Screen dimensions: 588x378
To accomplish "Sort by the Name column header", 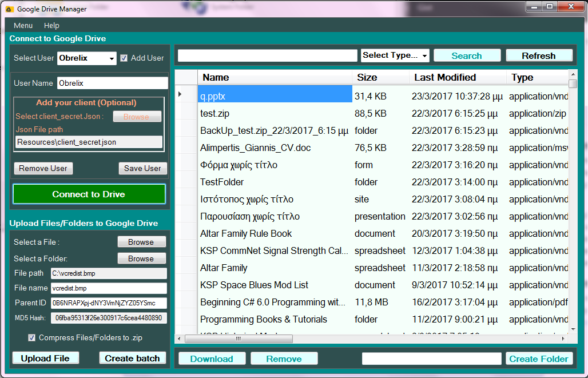I will (275, 77).
